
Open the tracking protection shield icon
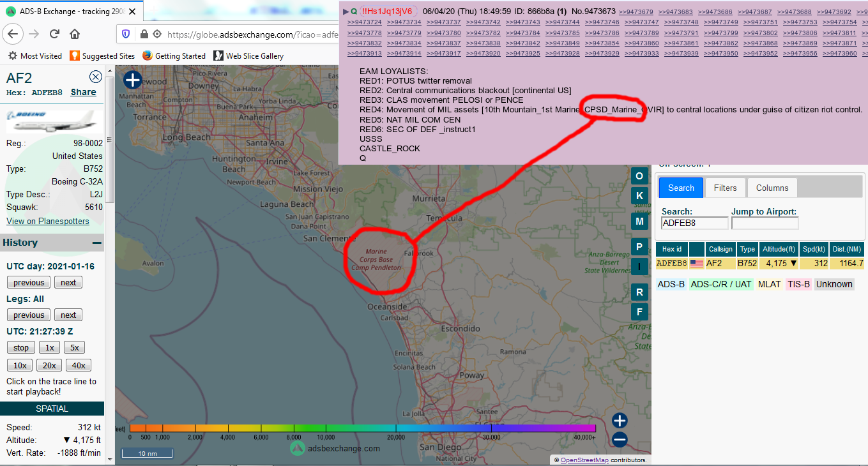126,34
